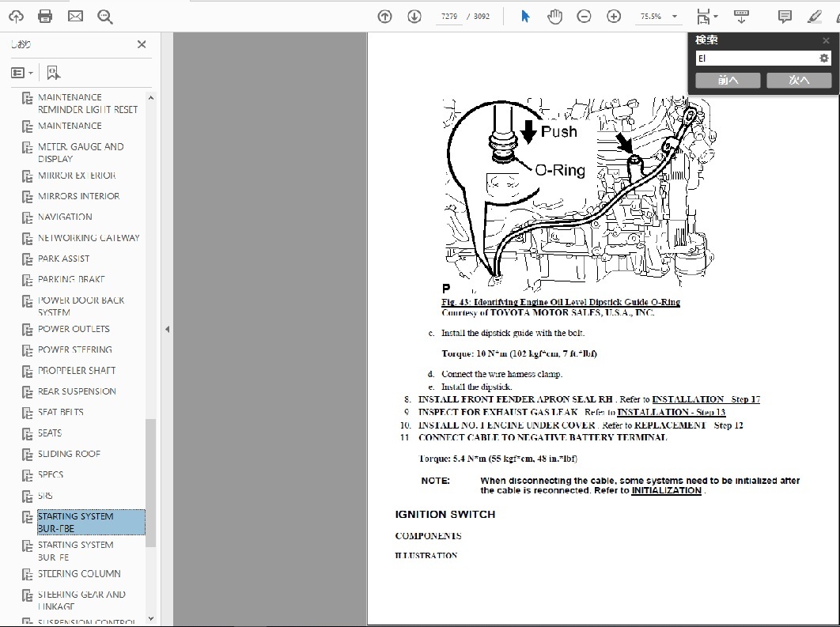Click the bookmark icon beside NAVIGATION
The height and width of the screenshot is (627, 840).
[x=28, y=218]
